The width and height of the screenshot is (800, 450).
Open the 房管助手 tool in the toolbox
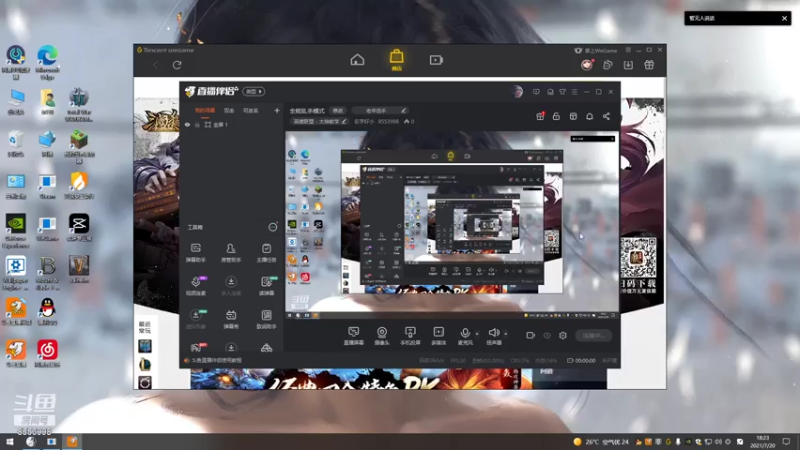click(x=231, y=253)
